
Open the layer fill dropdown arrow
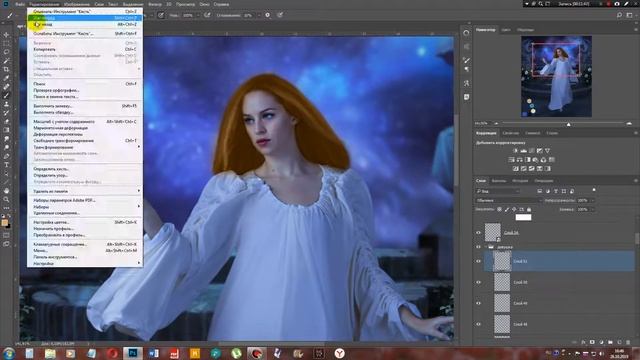pos(593,209)
